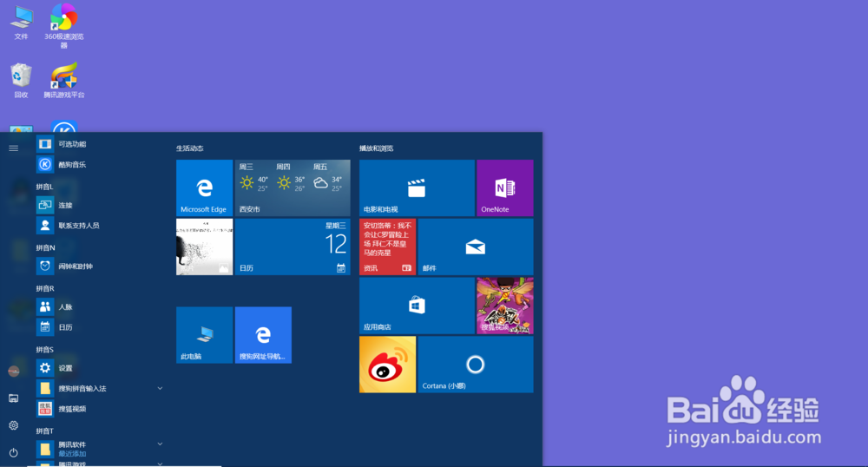Open the 应用商店 store tile
This screenshot has width=868, height=467.
coord(417,306)
